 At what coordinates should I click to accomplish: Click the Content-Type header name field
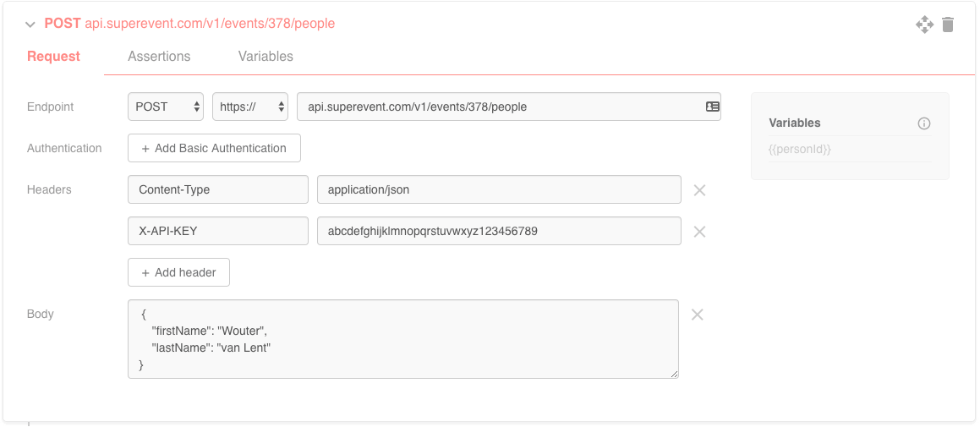(x=217, y=189)
